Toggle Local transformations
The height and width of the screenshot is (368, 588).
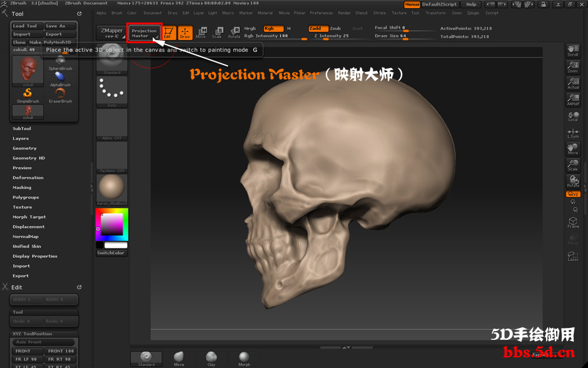[573, 116]
